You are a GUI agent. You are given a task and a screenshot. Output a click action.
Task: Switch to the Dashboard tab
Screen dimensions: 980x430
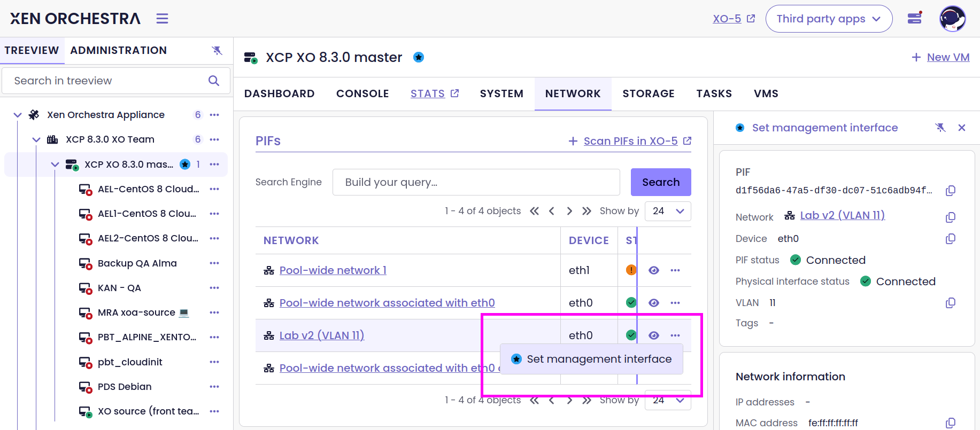pos(279,93)
